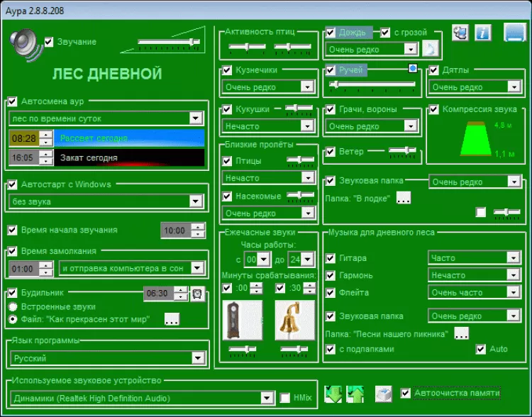The image size is (532, 417).
Task: Click the Закат сегодня banner
Action: (x=129, y=157)
